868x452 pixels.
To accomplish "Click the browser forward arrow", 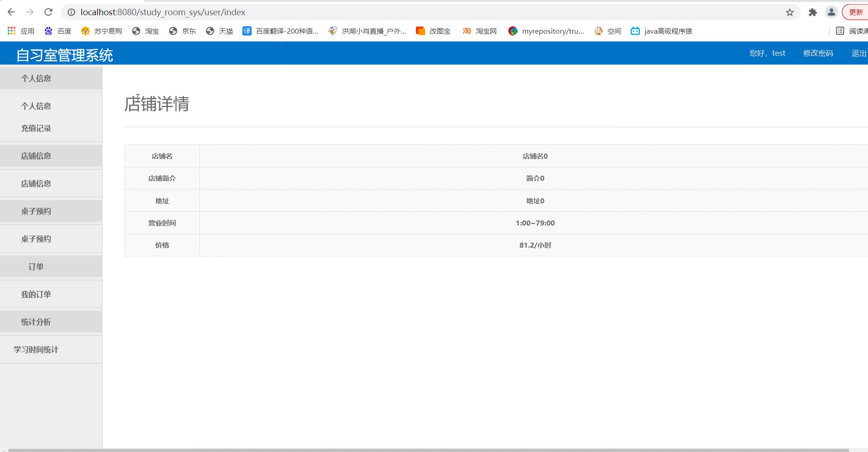I will click(30, 12).
